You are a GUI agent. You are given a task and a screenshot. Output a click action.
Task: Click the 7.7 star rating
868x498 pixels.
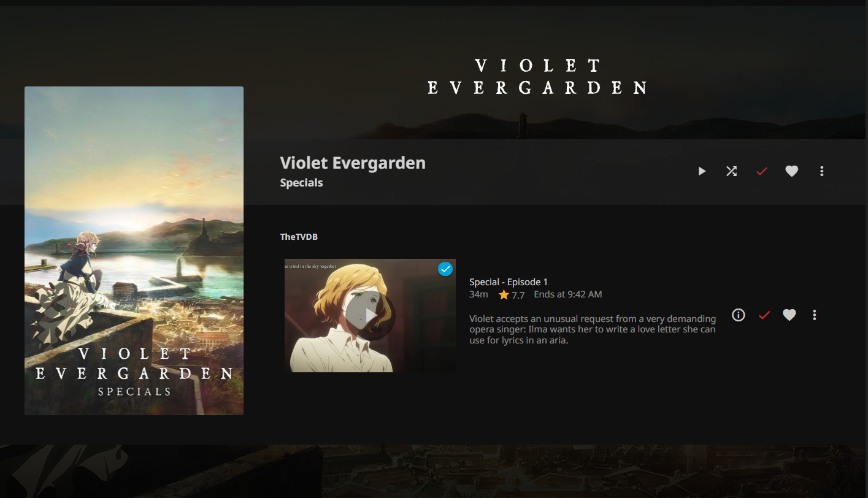click(x=512, y=295)
